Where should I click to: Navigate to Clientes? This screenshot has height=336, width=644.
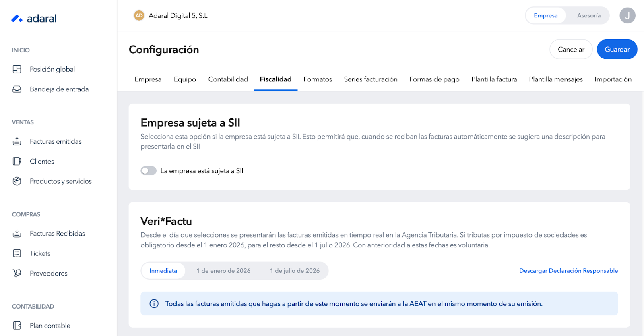coord(42,161)
